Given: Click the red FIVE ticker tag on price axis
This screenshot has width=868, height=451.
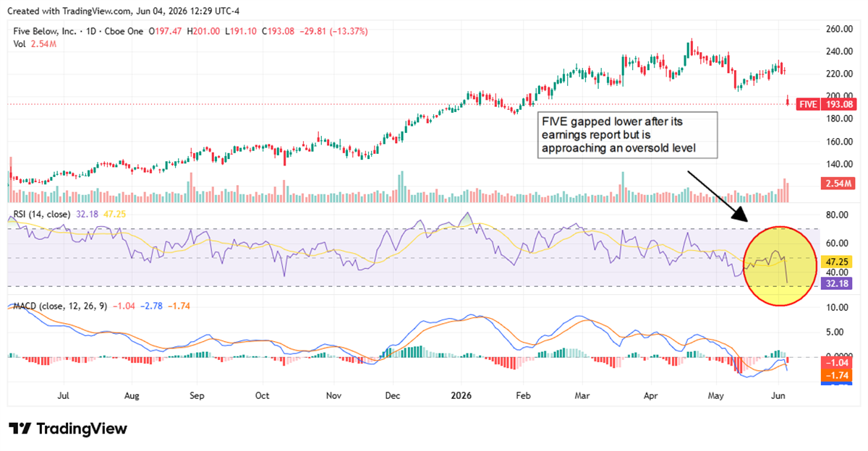Looking at the screenshot, I should click(x=807, y=105).
